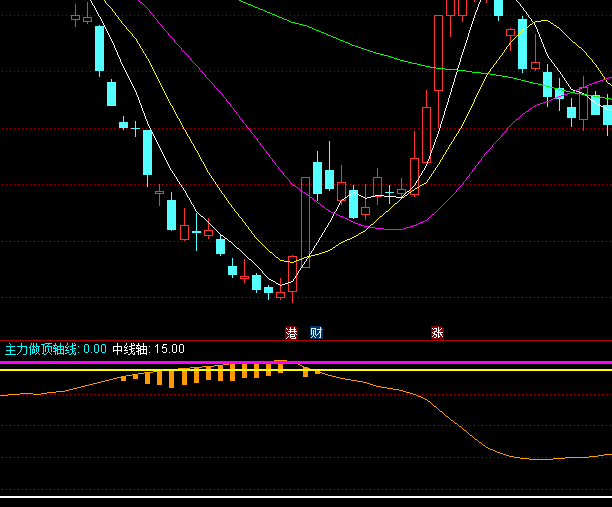Click the white baseline at indicator panel bottom
Image resolution: width=612 pixels, height=507 pixels.
(x=300, y=497)
